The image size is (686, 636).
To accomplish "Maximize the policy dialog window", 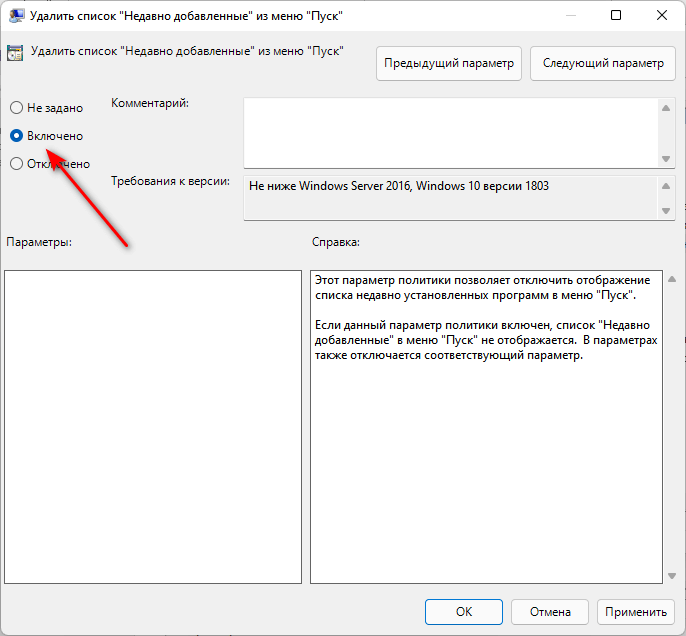I will point(616,16).
